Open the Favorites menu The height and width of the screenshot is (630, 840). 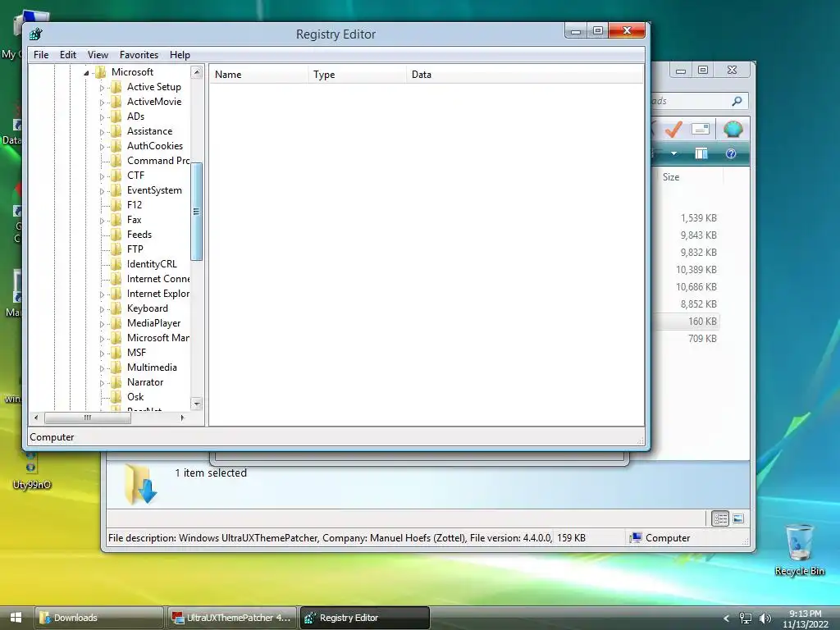[139, 55]
